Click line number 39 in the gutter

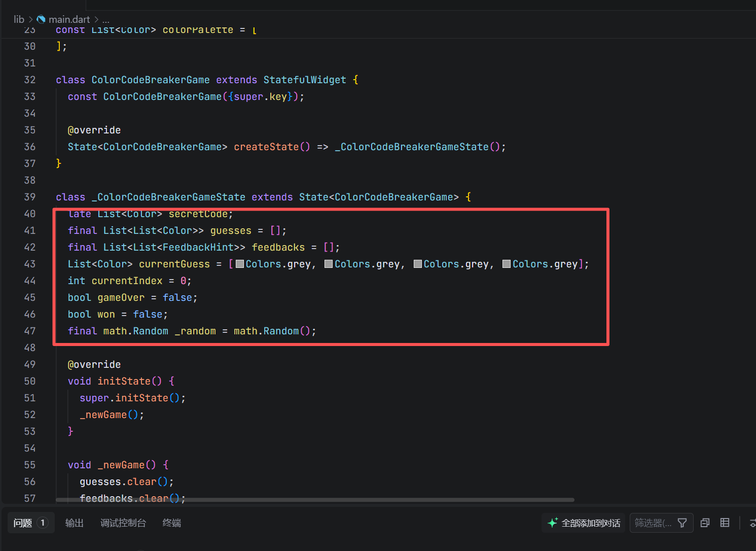[30, 197]
